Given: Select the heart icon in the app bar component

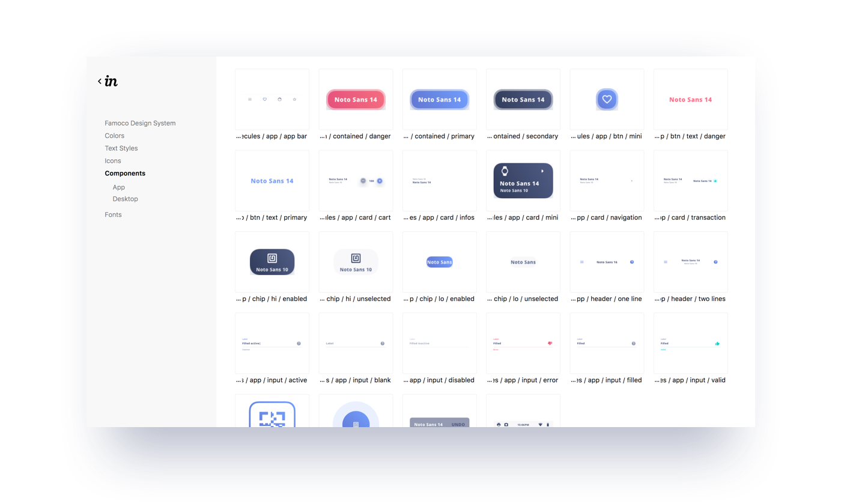Looking at the screenshot, I should (265, 99).
